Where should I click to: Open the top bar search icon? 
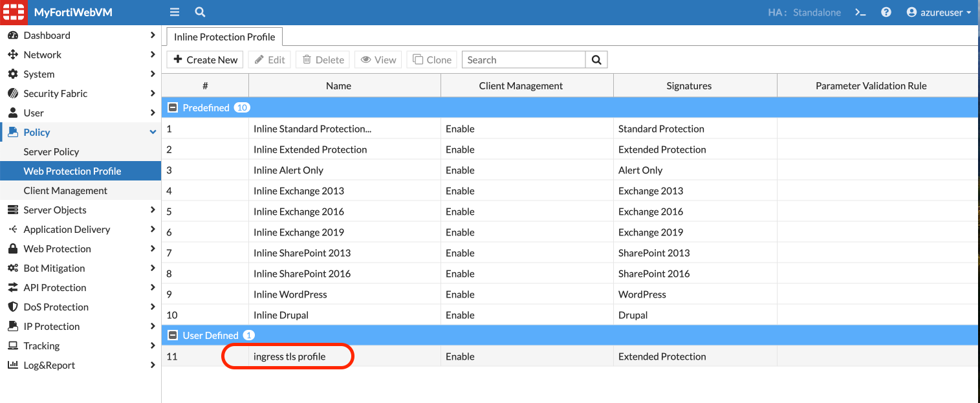(200, 12)
